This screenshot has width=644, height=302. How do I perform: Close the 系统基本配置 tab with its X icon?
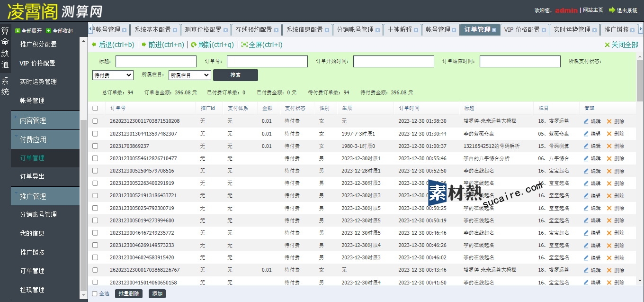point(175,30)
